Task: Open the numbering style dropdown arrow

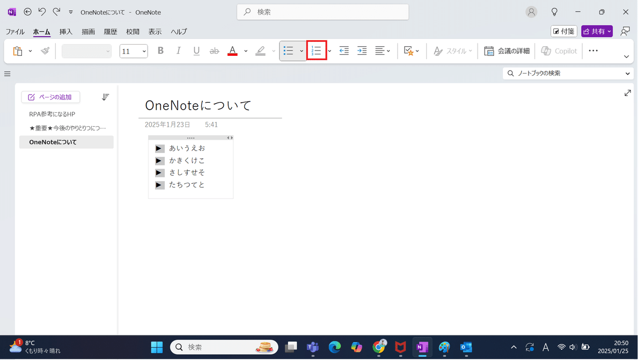Action: pos(330,51)
